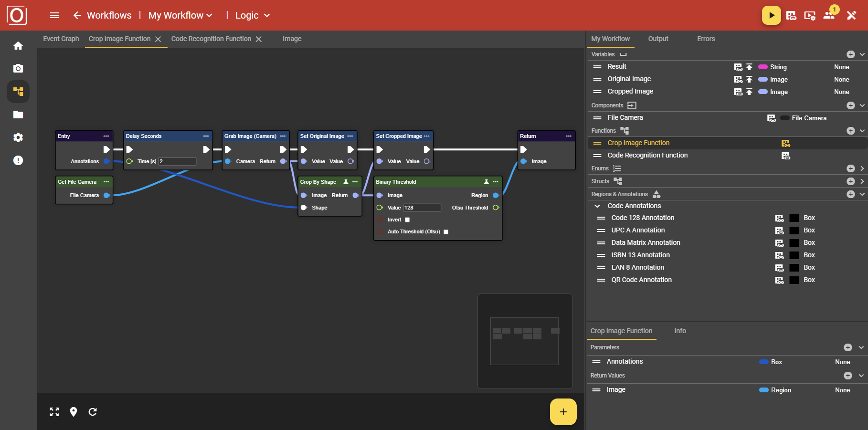This screenshot has width=868, height=430.
Task: Click the fit-to-screen icon in canvas toolbar
Action: 54,412
